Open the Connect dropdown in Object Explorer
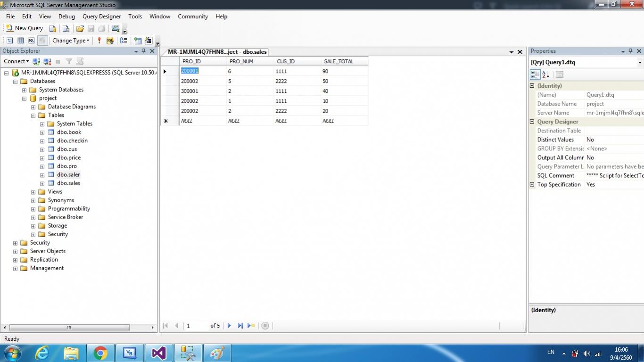 17,61
